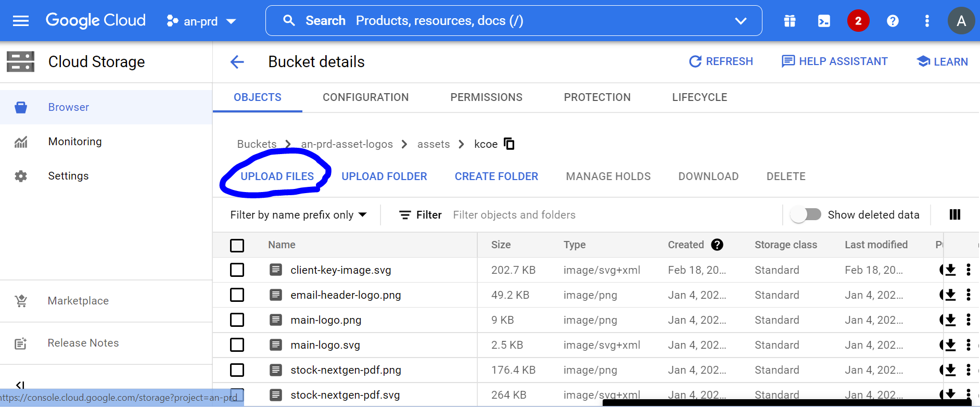Screen dimensions: 980x407
Task: Open the assets folder breadcrumb
Action: click(434, 144)
